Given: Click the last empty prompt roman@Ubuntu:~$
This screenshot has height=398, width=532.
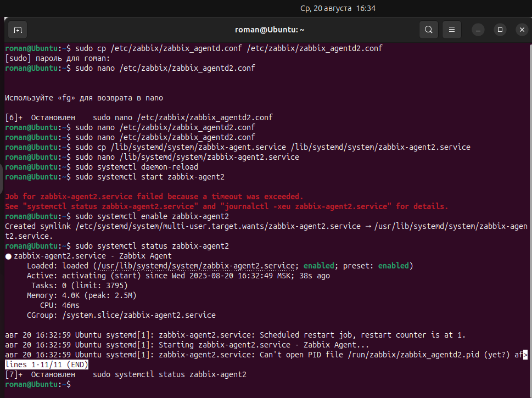Looking at the screenshot, I should [x=38, y=384].
